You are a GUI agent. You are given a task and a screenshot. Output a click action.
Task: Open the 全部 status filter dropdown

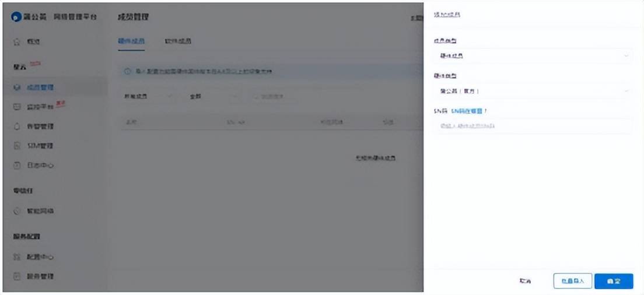coord(213,96)
